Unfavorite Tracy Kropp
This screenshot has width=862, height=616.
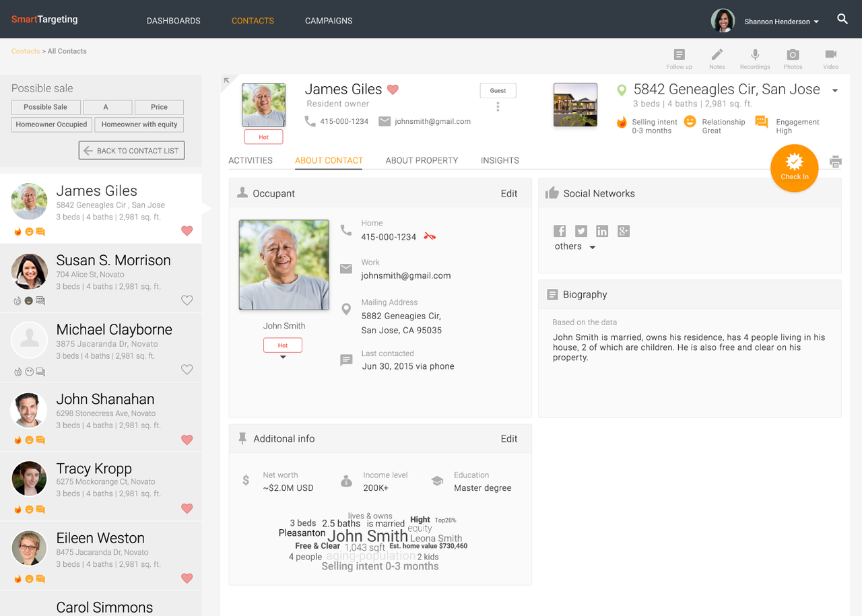pos(187,509)
